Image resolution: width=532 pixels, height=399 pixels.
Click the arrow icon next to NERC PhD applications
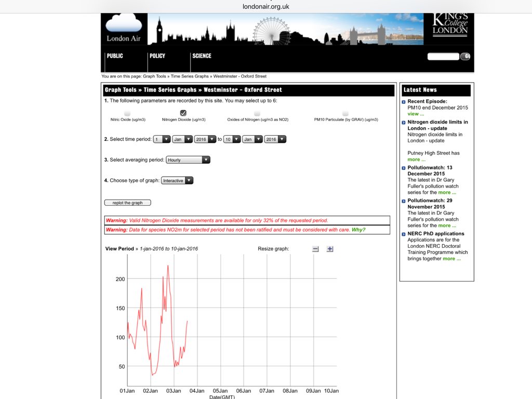click(404, 234)
